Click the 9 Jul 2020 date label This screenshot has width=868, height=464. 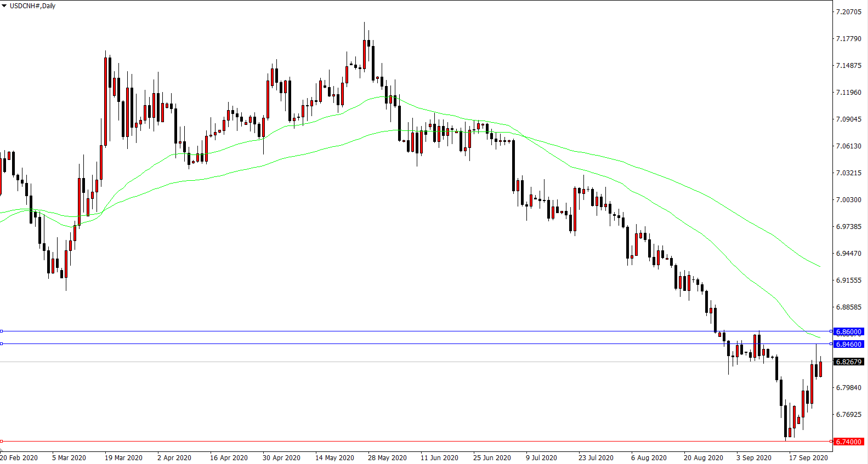coord(541,458)
